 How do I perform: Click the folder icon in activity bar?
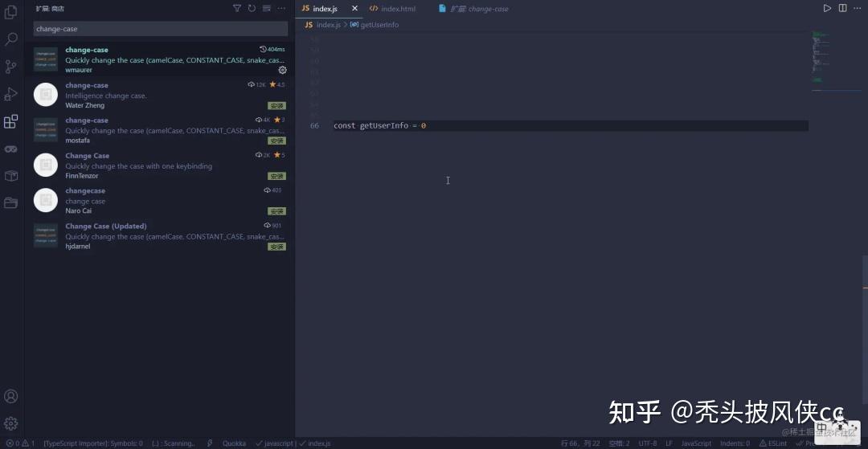10,203
